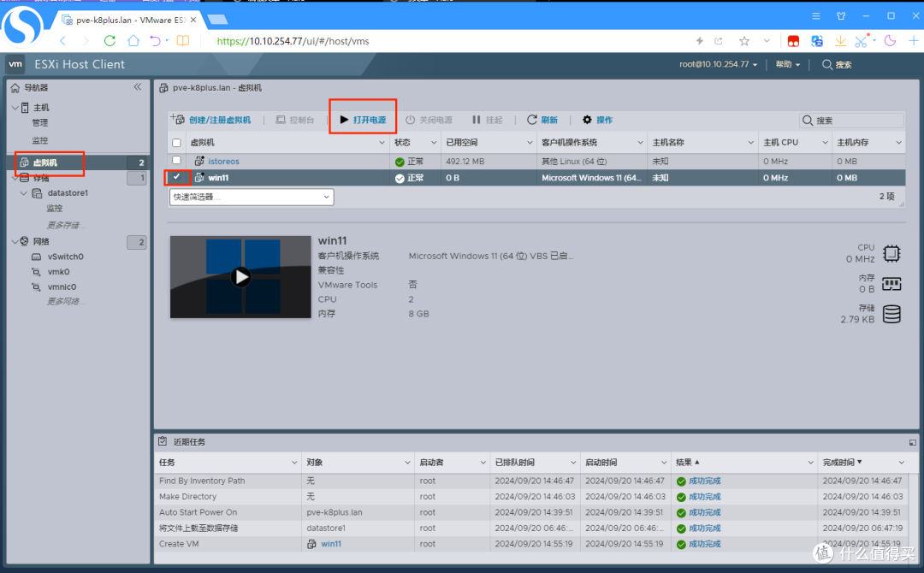
Task: Collapse navigator panel with double chevron
Action: (x=137, y=87)
